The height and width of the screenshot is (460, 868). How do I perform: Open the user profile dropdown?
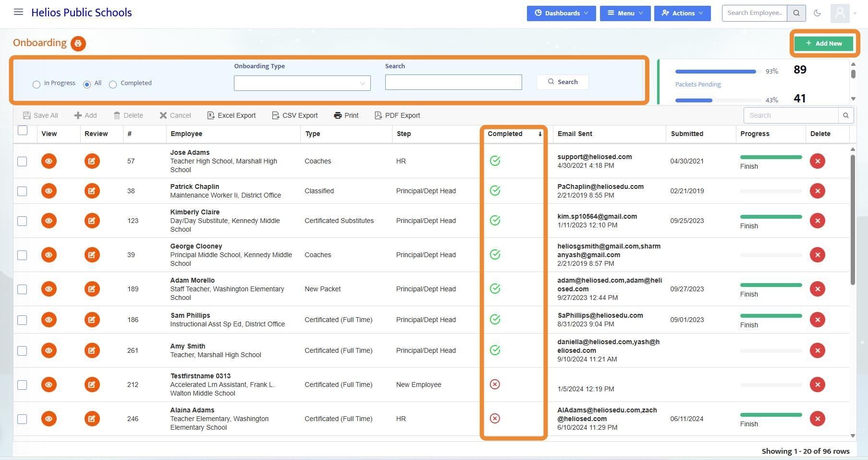pyautogui.click(x=844, y=13)
